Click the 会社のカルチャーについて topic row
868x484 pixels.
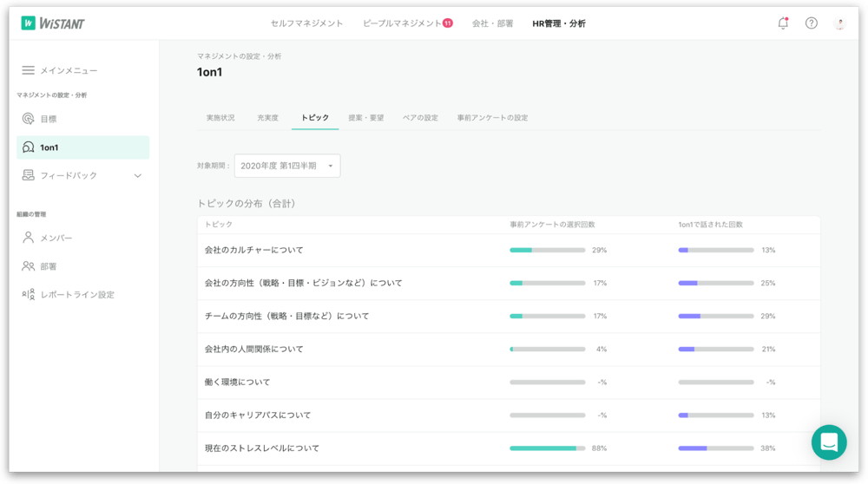[254, 250]
